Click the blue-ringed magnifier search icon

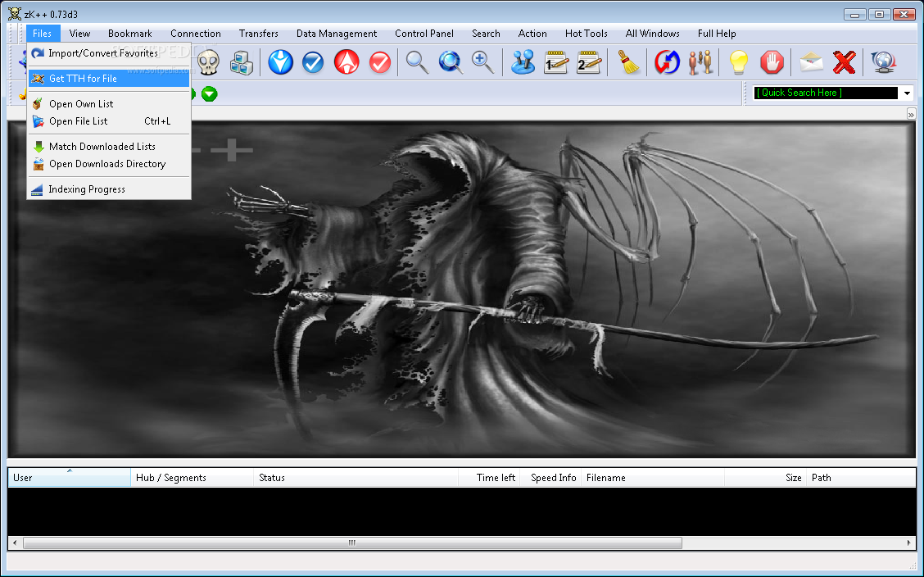pos(451,62)
